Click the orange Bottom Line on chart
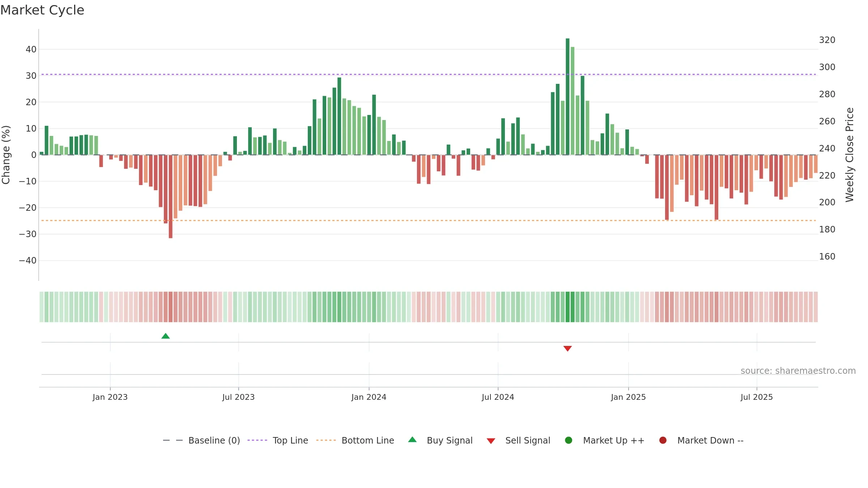Viewport: 868px width, 488px height. pos(429,221)
